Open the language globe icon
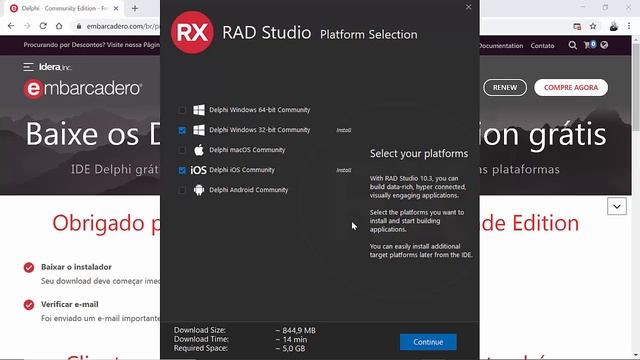Image resolution: width=640 pixels, height=360 pixels. tap(604, 45)
